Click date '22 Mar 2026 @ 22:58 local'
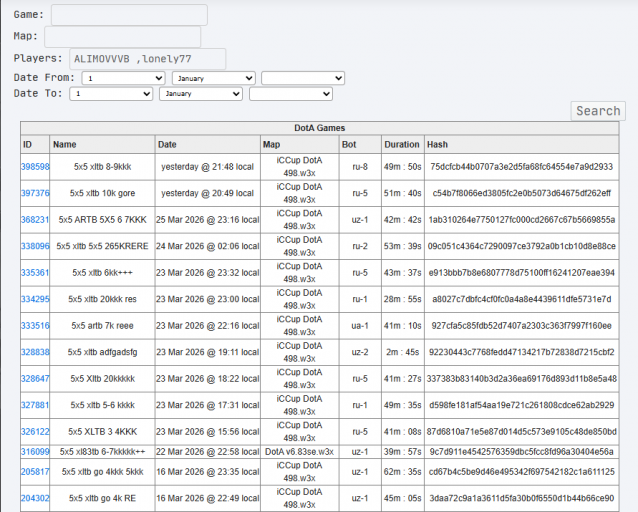The image size is (638, 512). [208, 452]
